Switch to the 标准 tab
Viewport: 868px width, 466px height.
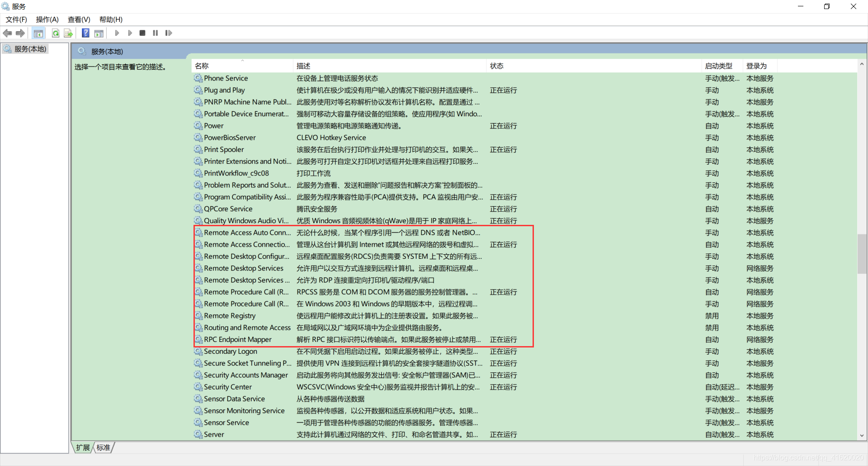coord(104,447)
